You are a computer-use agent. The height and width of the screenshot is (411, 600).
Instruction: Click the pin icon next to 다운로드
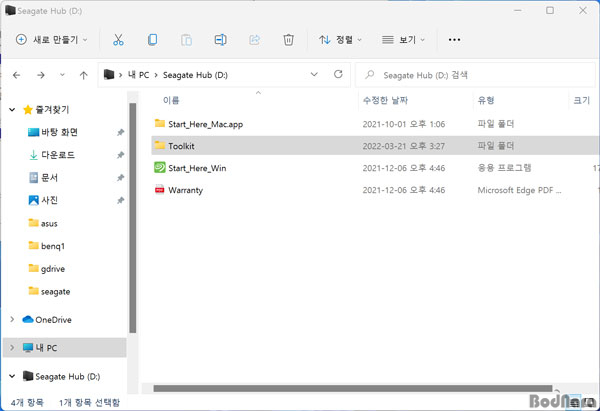(x=121, y=155)
